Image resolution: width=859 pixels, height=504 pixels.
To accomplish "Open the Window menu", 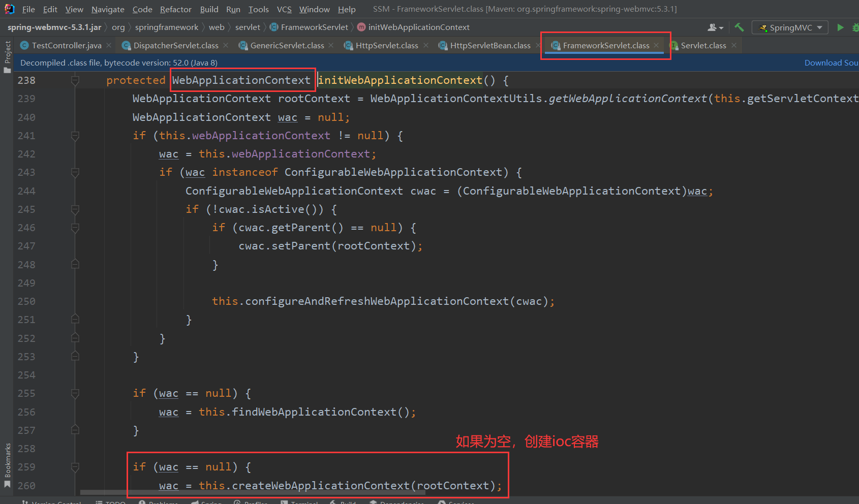I will [x=314, y=9].
